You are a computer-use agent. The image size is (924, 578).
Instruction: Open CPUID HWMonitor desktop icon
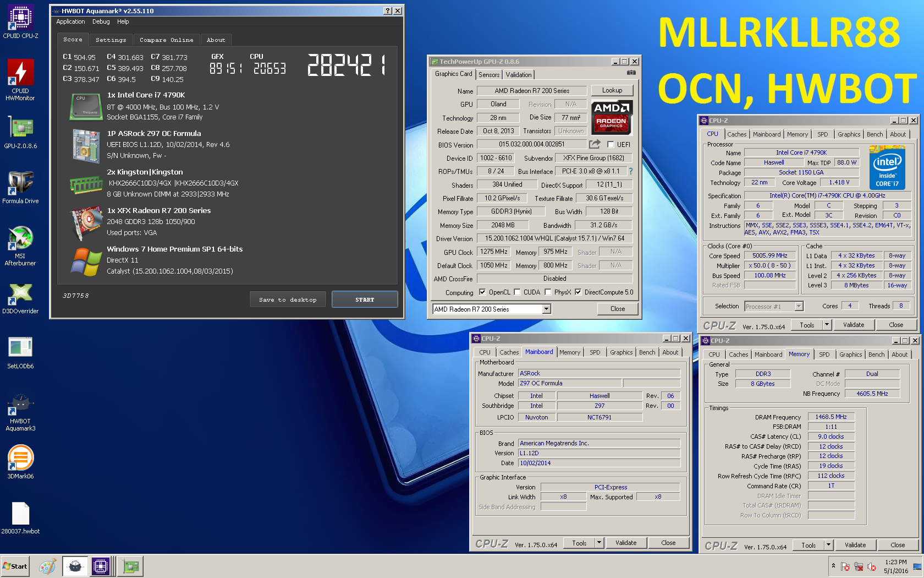(20, 80)
